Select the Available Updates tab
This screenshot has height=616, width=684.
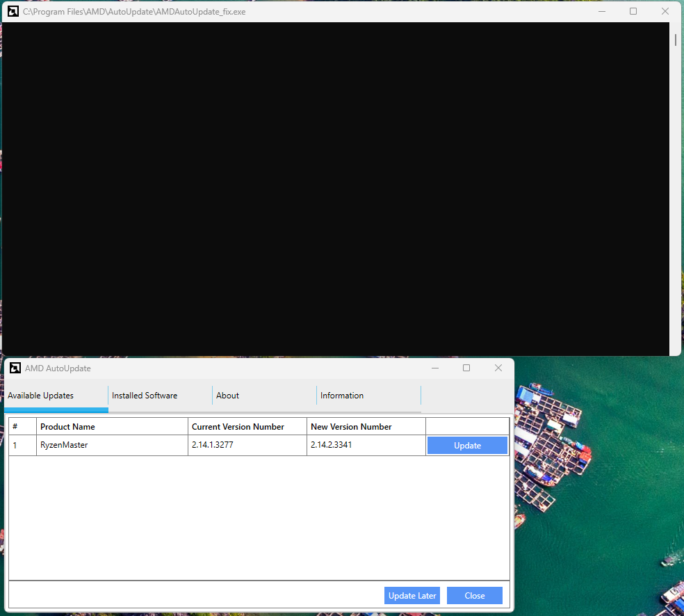tap(56, 396)
